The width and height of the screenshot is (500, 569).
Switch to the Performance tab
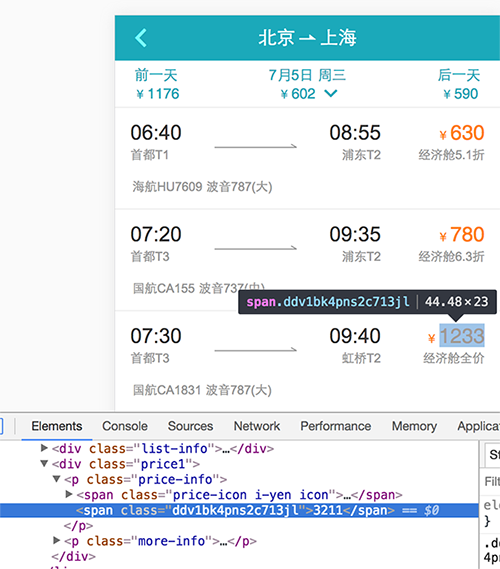[x=336, y=426]
